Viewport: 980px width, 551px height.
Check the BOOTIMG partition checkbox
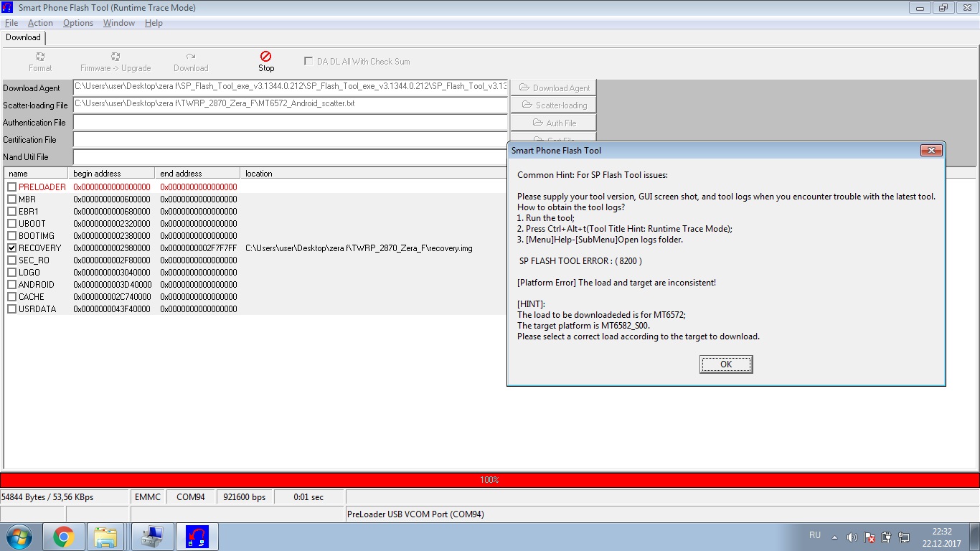pyautogui.click(x=11, y=236)
